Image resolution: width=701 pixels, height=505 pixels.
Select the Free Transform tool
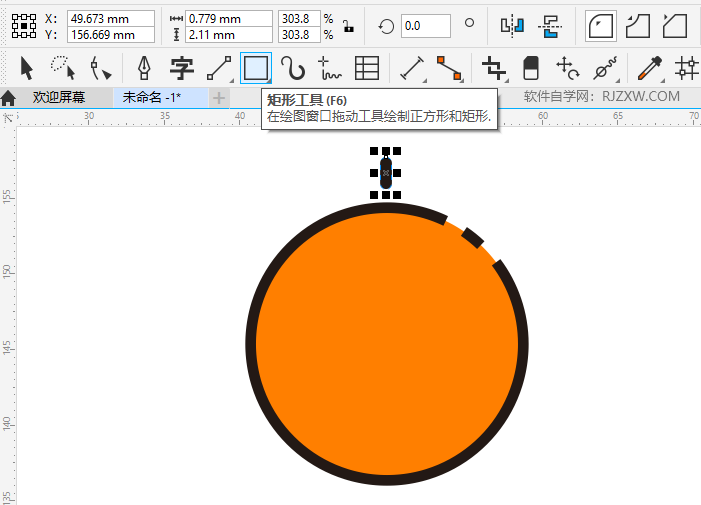pyautogui.click(x=567, y=68)
